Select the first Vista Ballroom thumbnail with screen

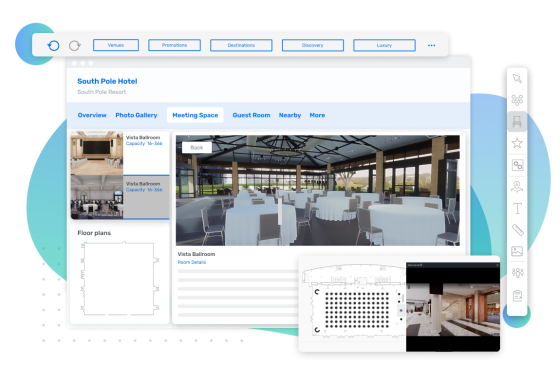tap(97, 153)
